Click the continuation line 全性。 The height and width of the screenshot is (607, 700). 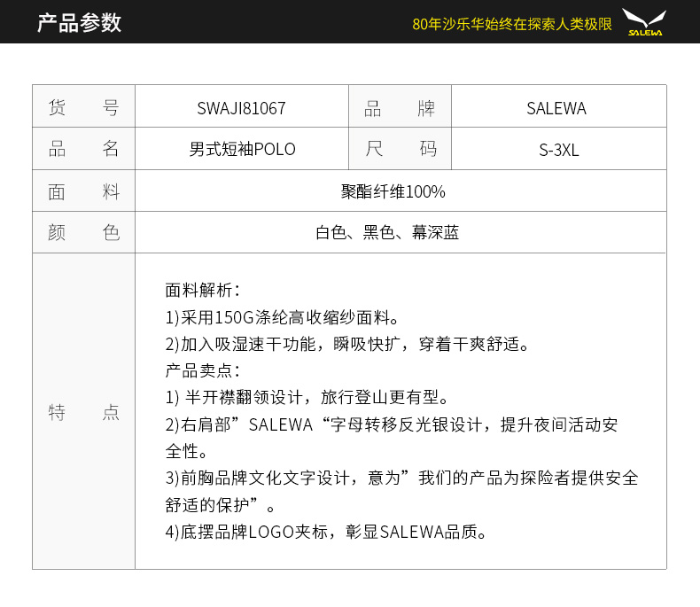click(x=186, y=451)
